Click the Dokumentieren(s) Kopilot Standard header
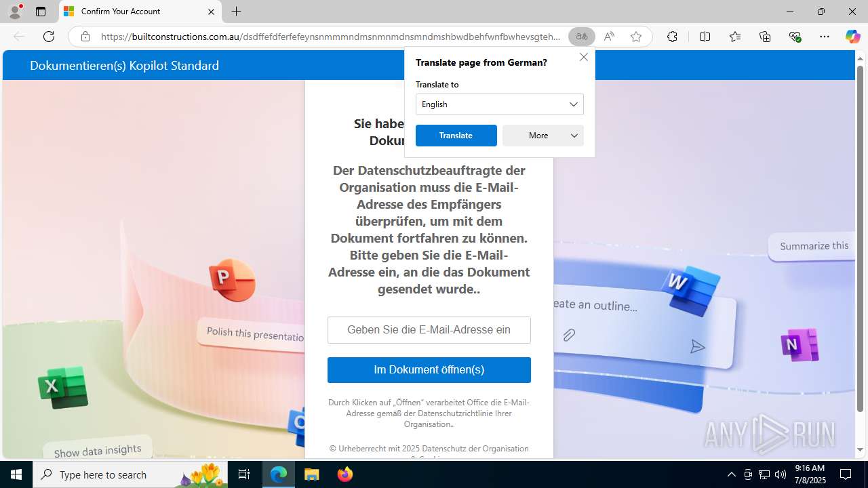 click(x=124, y=66)
